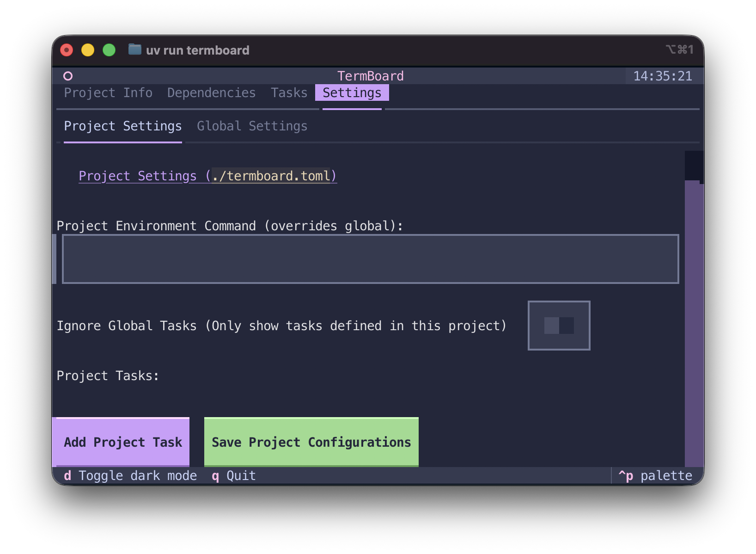Select the Settings tab
This screenshot has height=554, width=756.
(352, 92)
